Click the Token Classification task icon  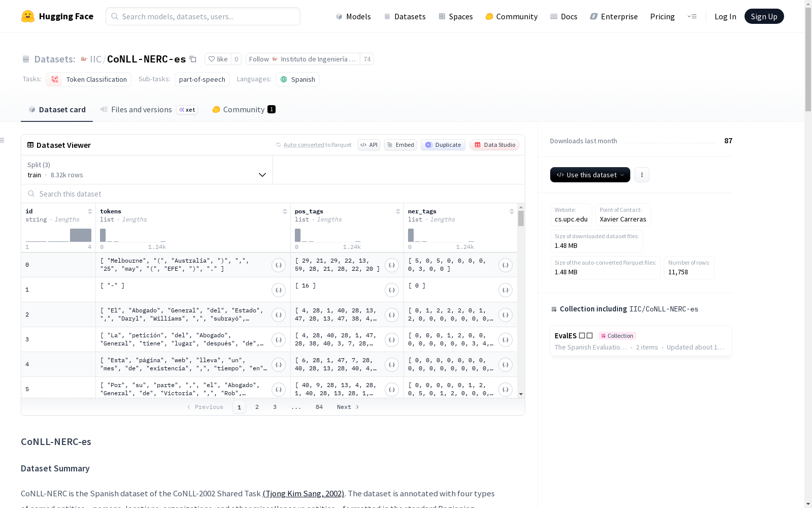click(55, 79)
